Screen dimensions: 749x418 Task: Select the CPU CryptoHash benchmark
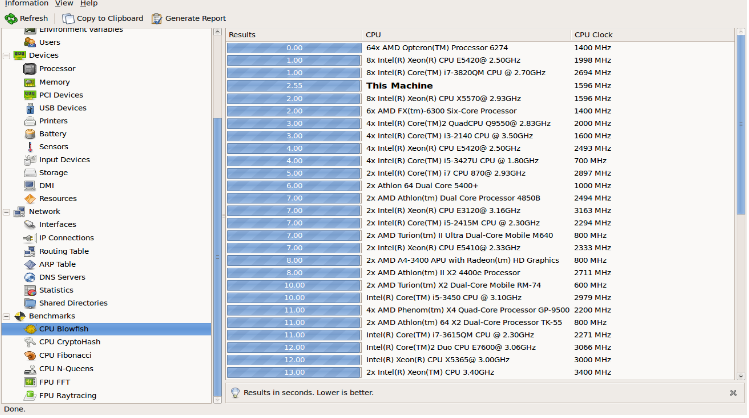tap(68, 342)
